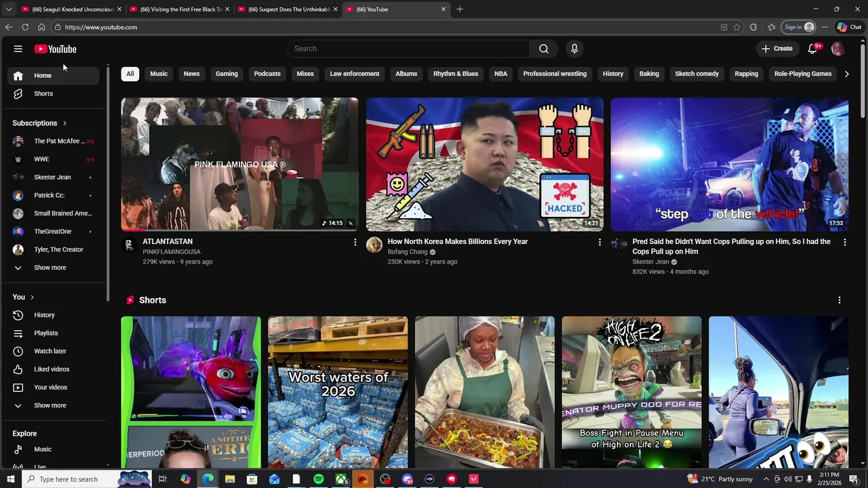This screenshot has width=868, height=488.
Task: Select the Podcasts filter chip
Action: [267, 74]
